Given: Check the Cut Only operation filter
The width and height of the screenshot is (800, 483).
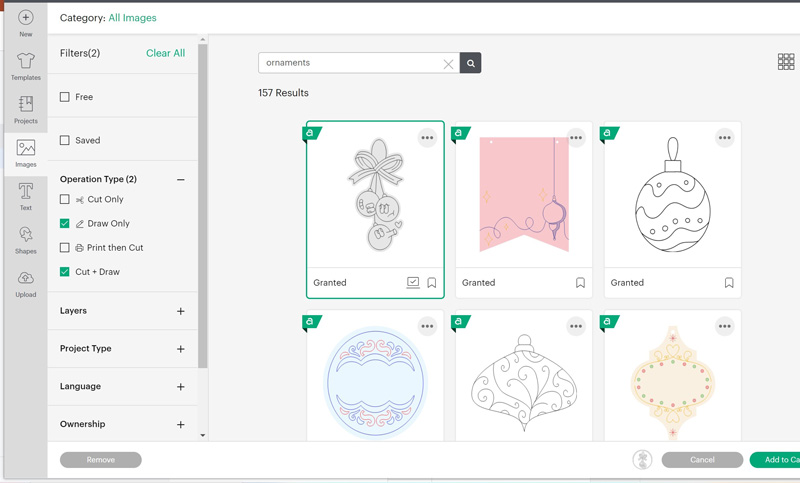Looking at the screenshot, I should point(64,199).
